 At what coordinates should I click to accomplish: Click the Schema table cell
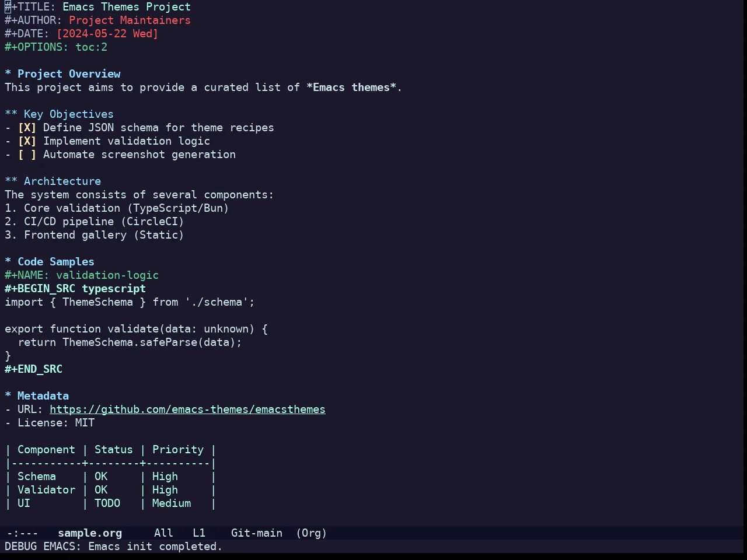tap(37, 477)
